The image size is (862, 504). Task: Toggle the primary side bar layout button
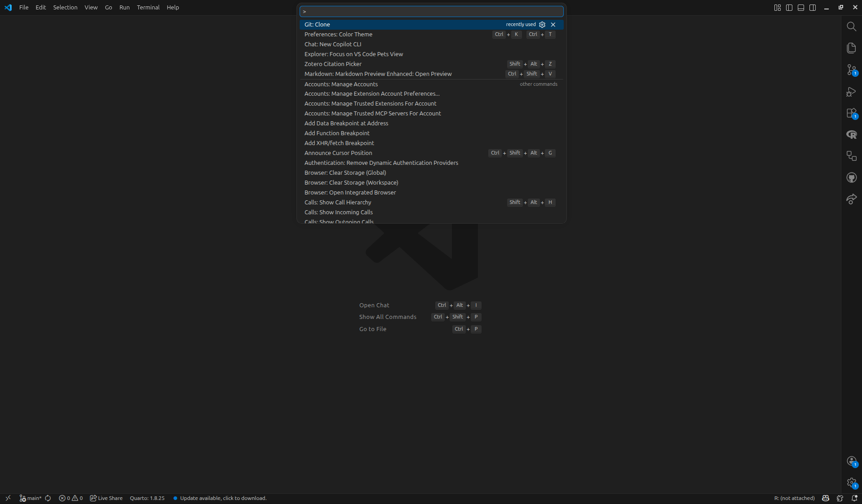pos(789,8)
